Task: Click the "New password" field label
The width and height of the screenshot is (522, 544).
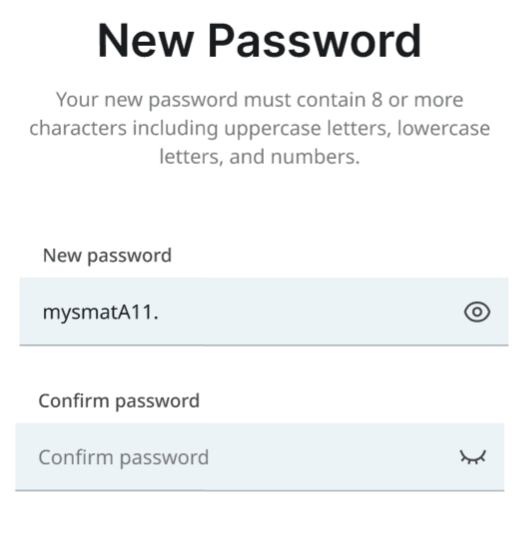Action: tap(107, 256)
